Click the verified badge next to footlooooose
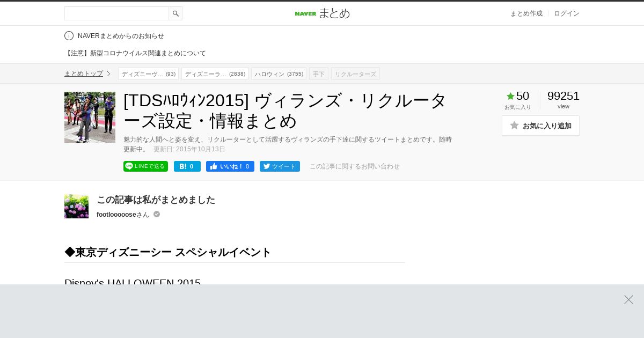The height and width of the screenshot is (338, 644). [157, 214]
